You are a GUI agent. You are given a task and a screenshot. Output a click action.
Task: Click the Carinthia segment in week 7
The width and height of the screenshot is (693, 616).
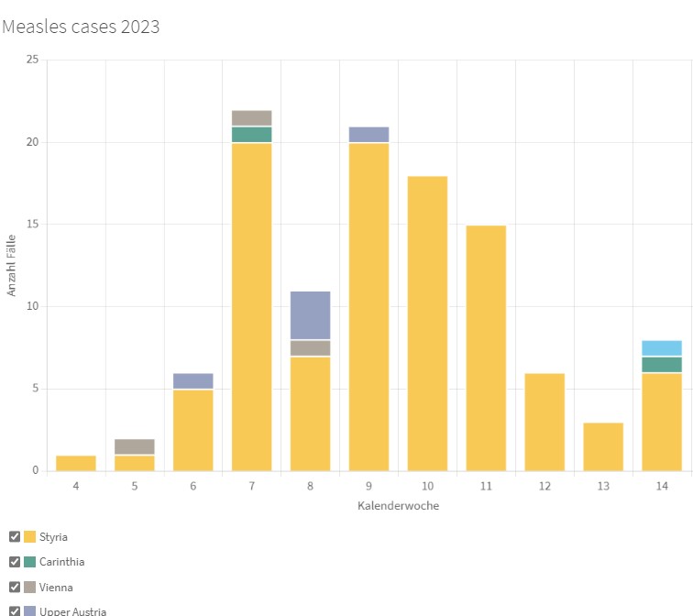click(x=251, y=135)
